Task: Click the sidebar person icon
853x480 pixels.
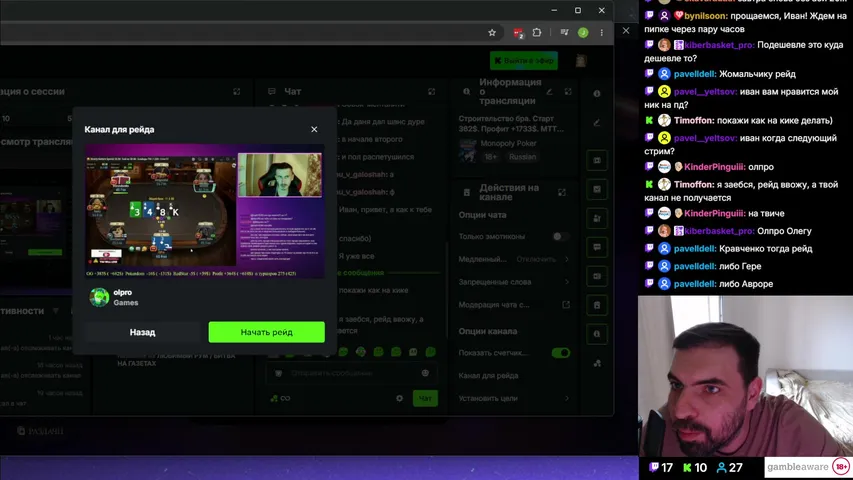Action: tap(597, 218)
